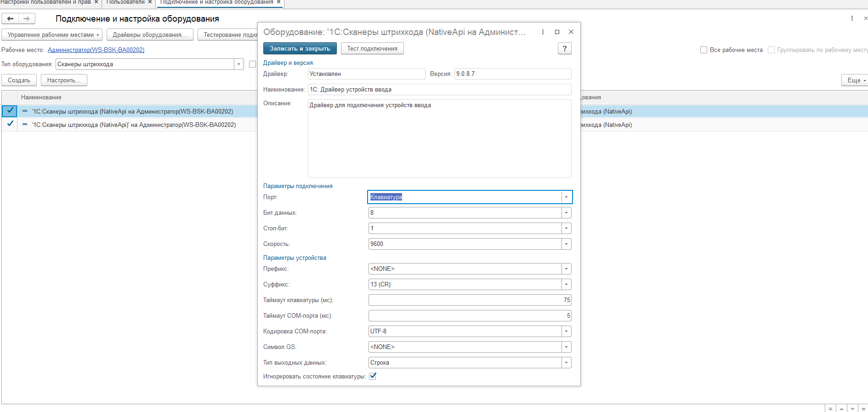This screenshot has height=412, width=868.
Task: Click the 'Описание' text area
Action: 439,139
